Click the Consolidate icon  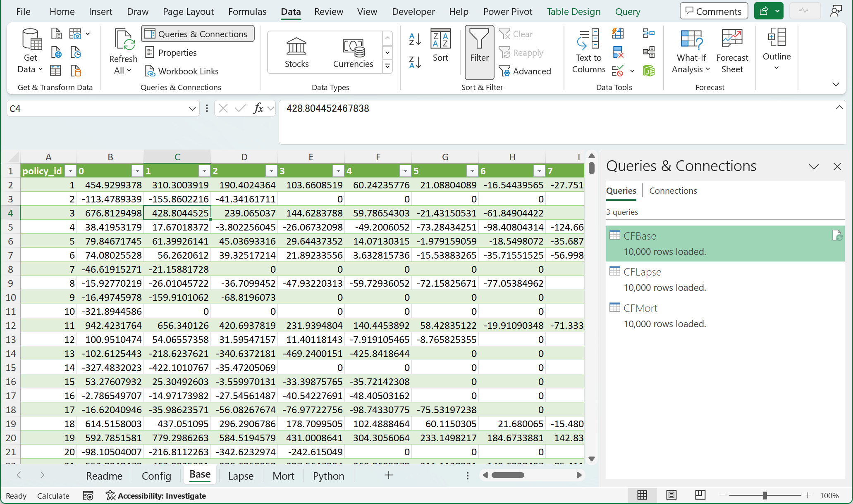tap(648, 33)
